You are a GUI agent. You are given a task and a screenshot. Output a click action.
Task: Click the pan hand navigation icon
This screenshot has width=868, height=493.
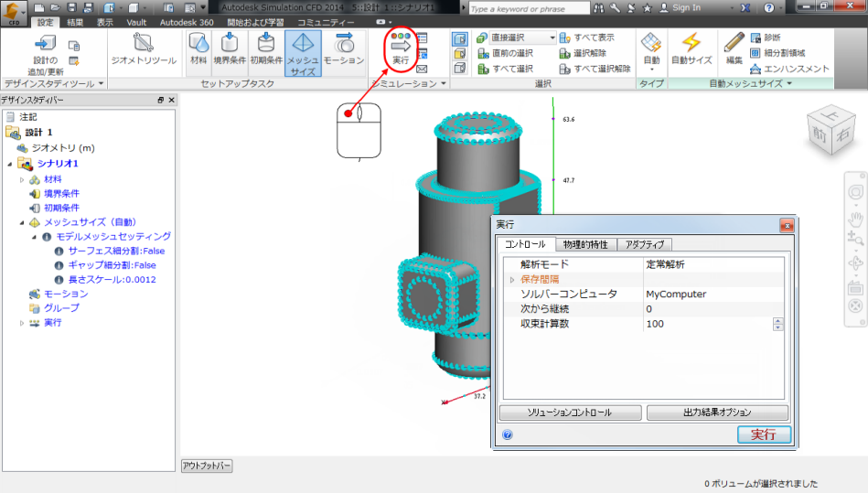click(x=855, y=218)
